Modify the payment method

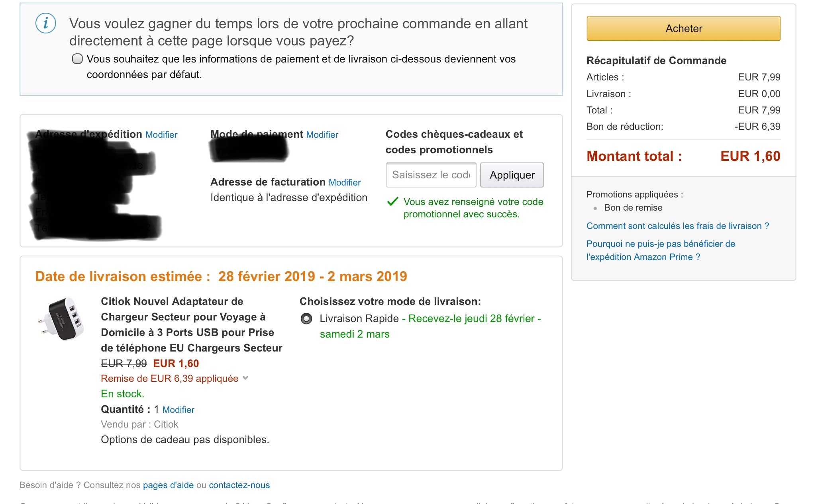coord(322,135)
